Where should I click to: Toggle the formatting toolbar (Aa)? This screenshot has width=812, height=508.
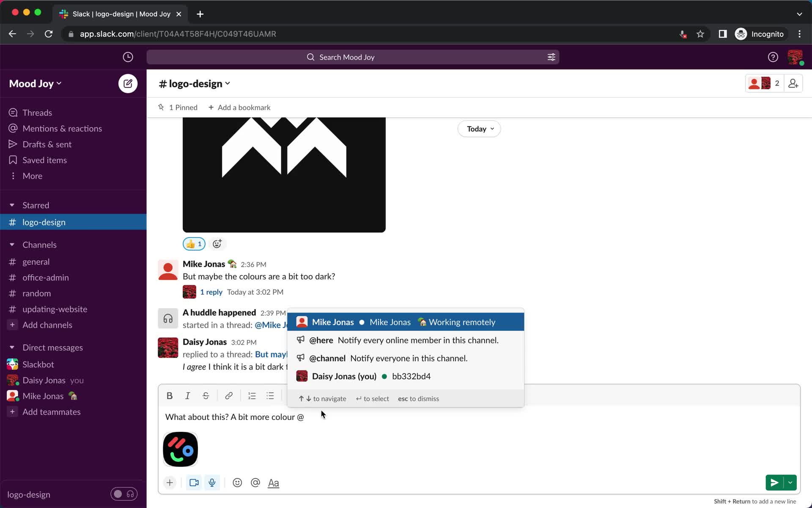[274, 483]
